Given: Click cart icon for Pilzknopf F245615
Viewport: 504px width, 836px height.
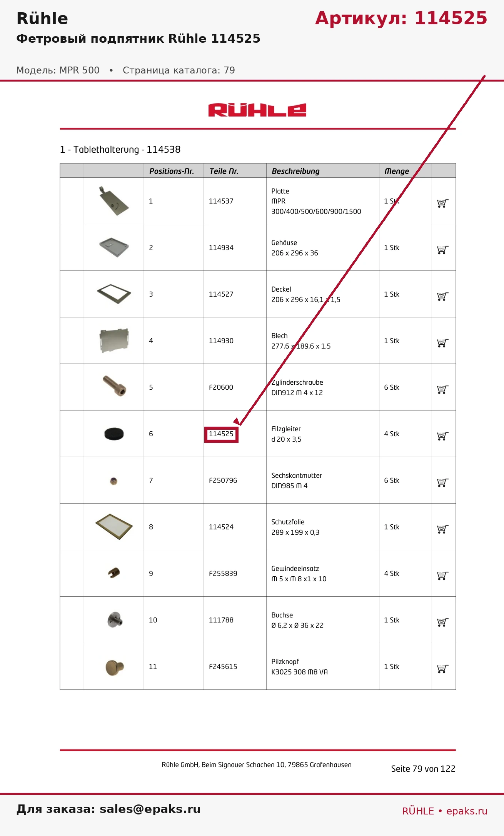Looking at the screenshot, I should click(x=443, y=669).
